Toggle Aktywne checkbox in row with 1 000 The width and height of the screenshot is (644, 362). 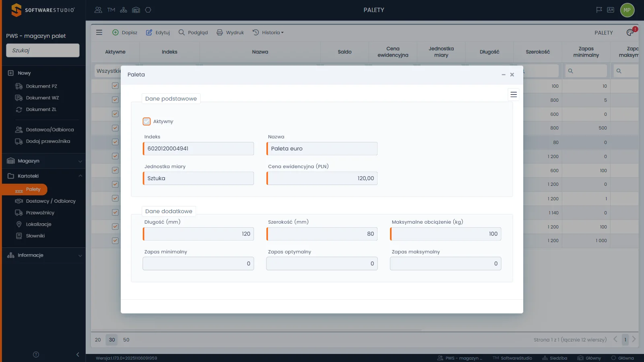click(115, 241)
